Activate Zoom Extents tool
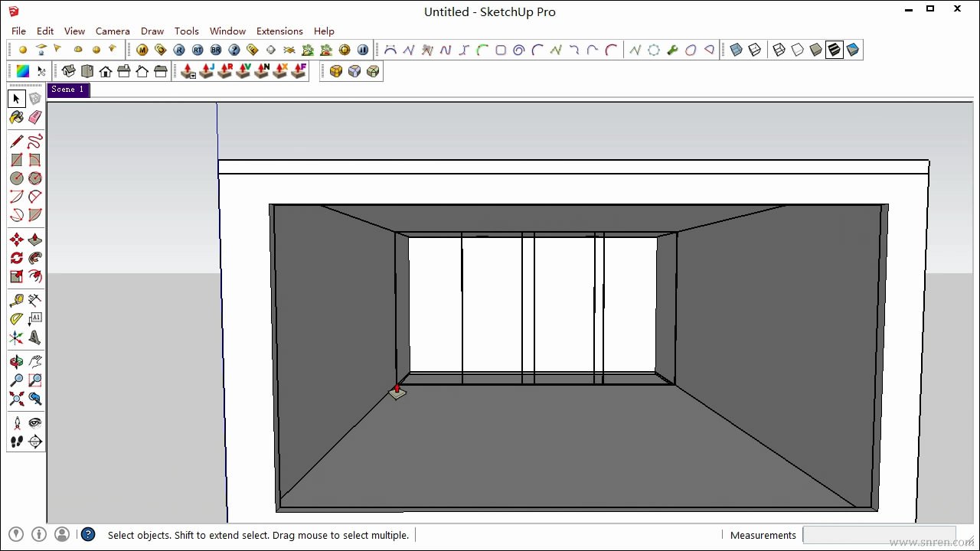Image resolution: width=980 pixels, height=551 pixels. [16, 399]
